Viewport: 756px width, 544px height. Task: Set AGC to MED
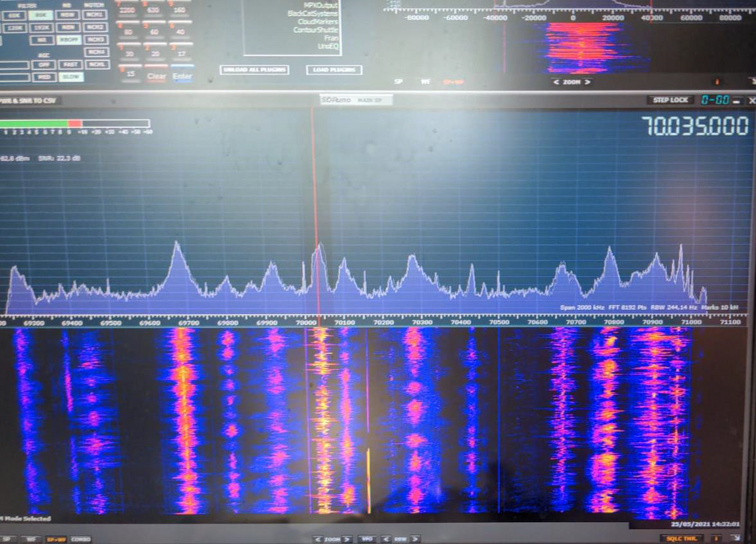tap(44, 77)
